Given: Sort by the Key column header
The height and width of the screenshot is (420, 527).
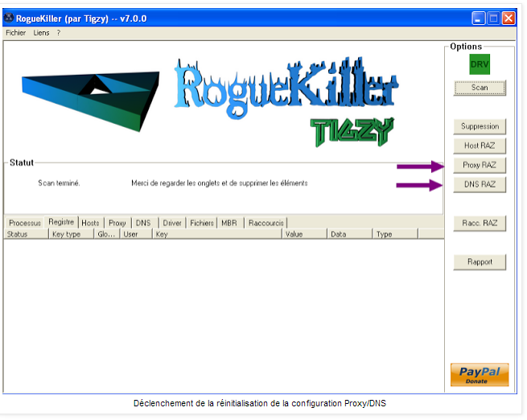Looking at the screenshot, I should point(216,234).
